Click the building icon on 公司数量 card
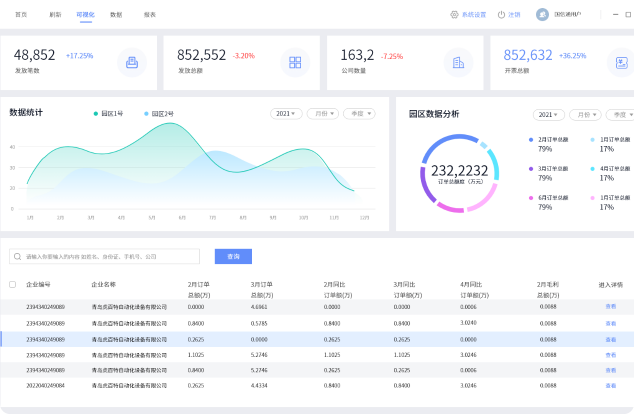The width and height of the screenshot is (634, 414). click(x=458, y=63)
